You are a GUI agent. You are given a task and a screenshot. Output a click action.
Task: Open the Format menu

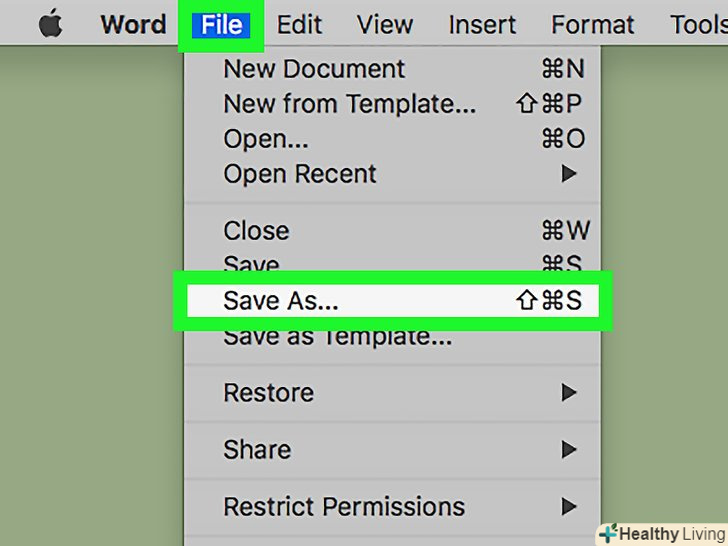pyautogui.click(x=592, y=24)
